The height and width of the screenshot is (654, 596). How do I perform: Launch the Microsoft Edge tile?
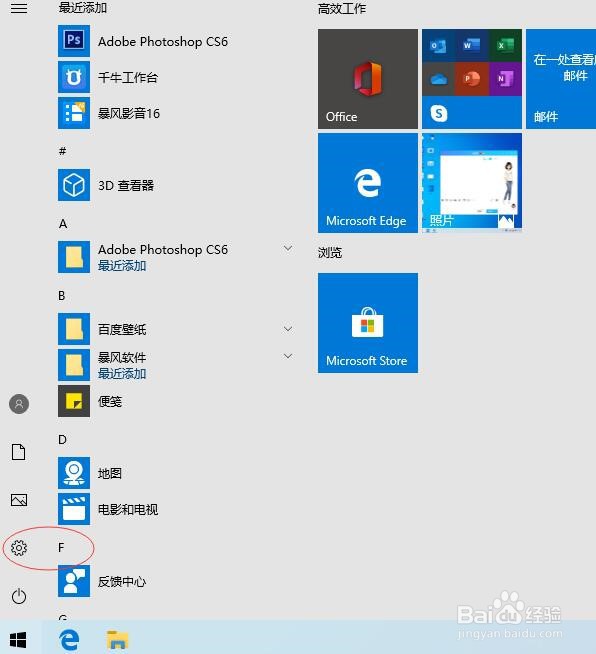367,183
